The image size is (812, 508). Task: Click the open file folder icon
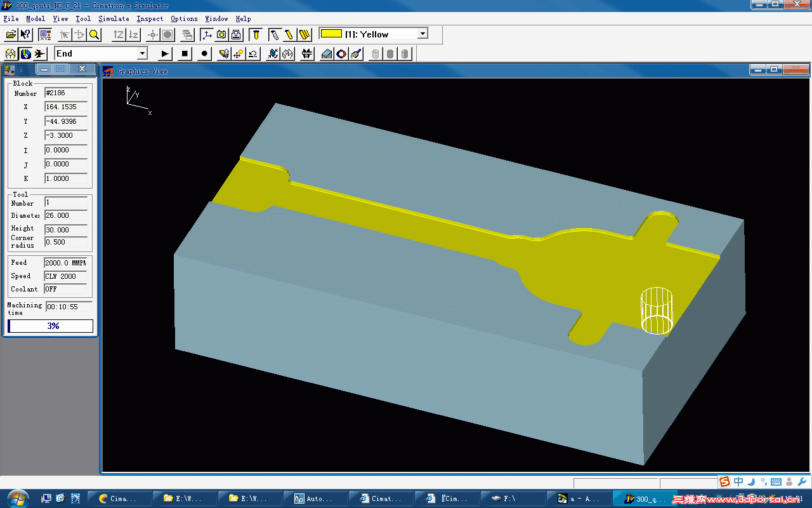coord(11,34)
